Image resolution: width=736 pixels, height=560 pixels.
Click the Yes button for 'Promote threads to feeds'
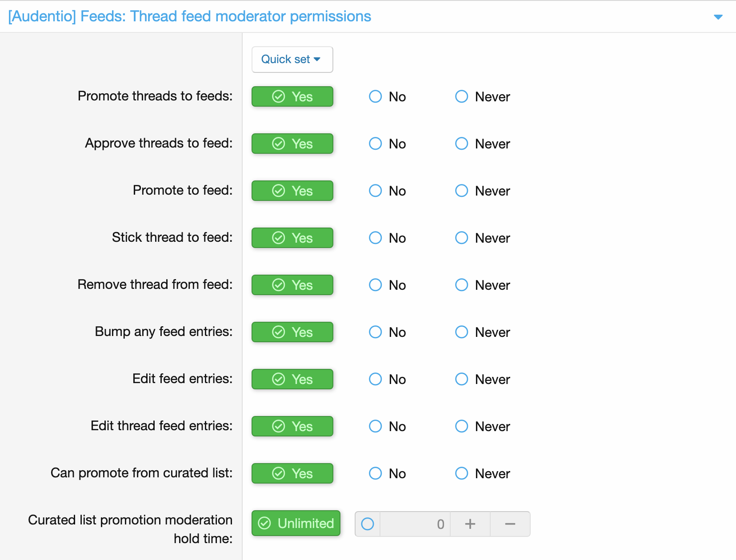point(292,96)
